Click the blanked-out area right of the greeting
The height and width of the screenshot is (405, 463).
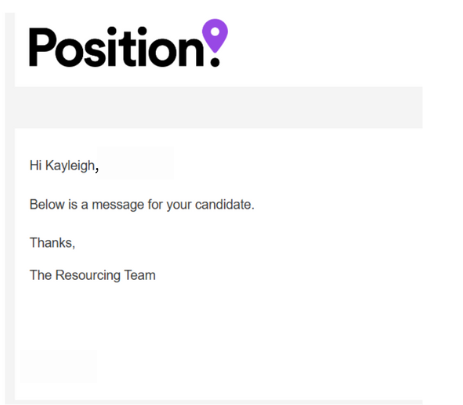click(136, 163)
